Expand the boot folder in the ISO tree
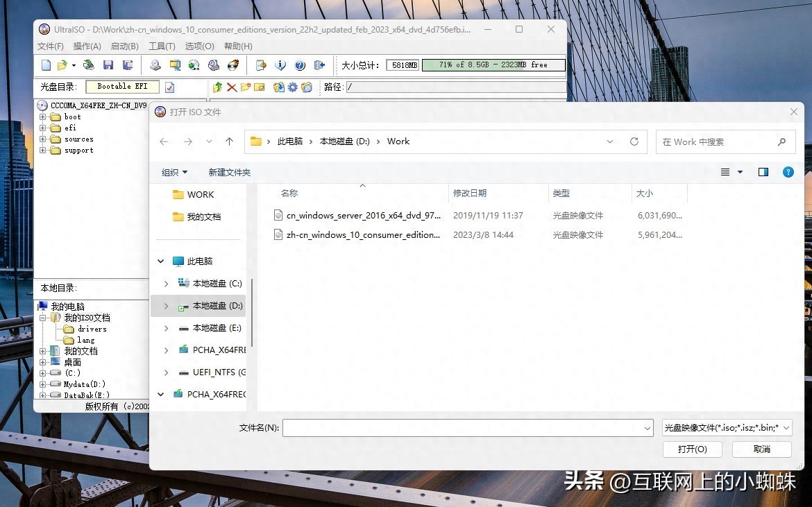 (x=44, y=117)
